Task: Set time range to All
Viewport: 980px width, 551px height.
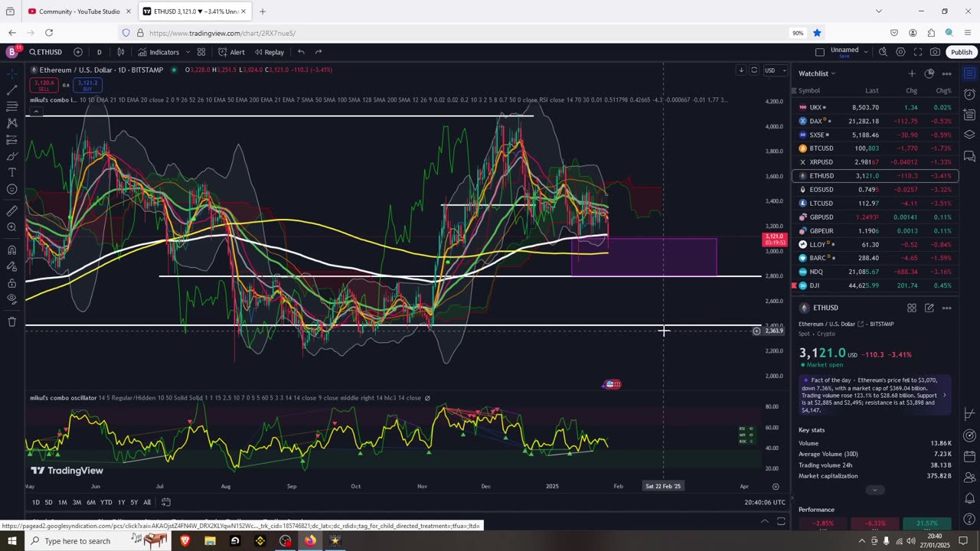Action: coord(147,502)
